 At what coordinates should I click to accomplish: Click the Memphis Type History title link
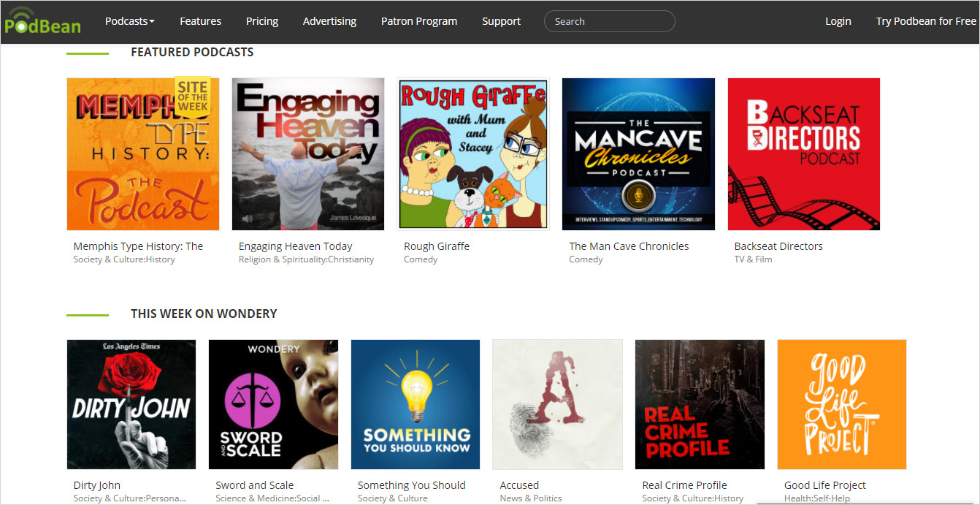click(x=138, y=246)
